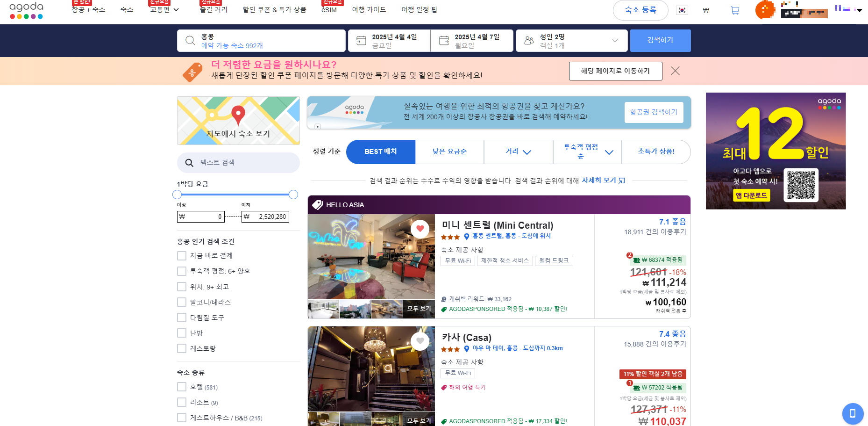Open the 여행 가이드 menu
Screen dimensions: 868x426
click(369, 10)
